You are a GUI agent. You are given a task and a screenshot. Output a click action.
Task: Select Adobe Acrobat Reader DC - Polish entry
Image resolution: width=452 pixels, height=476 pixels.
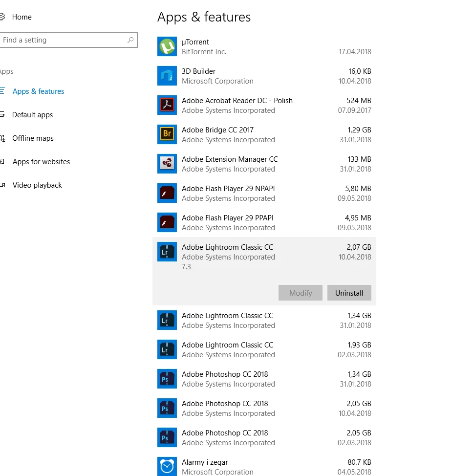coord(237,101)
